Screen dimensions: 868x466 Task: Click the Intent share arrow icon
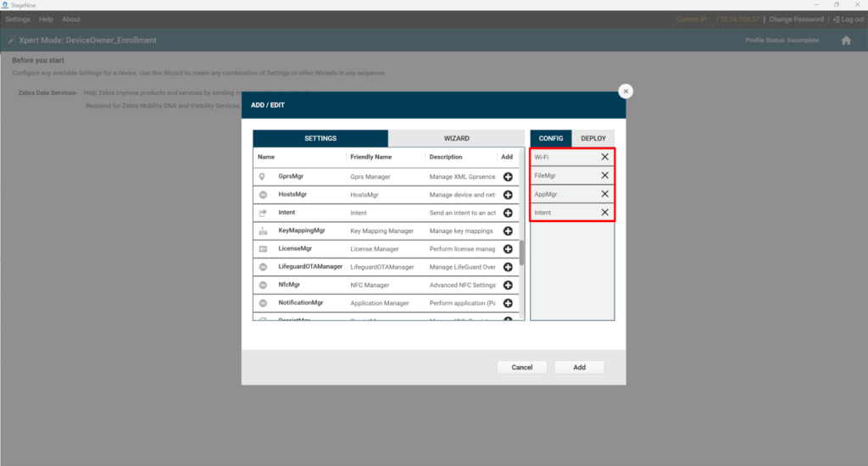pyautogui.click(x=263, y=213)
